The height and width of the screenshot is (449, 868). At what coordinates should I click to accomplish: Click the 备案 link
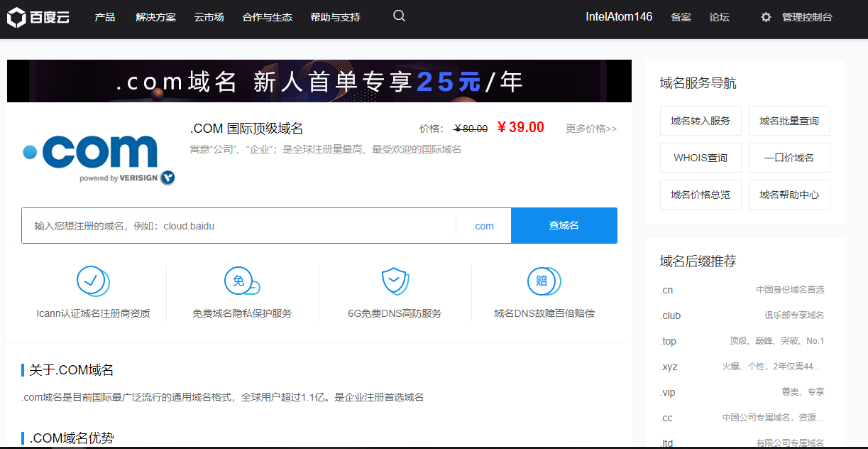[x=681, y=17]
